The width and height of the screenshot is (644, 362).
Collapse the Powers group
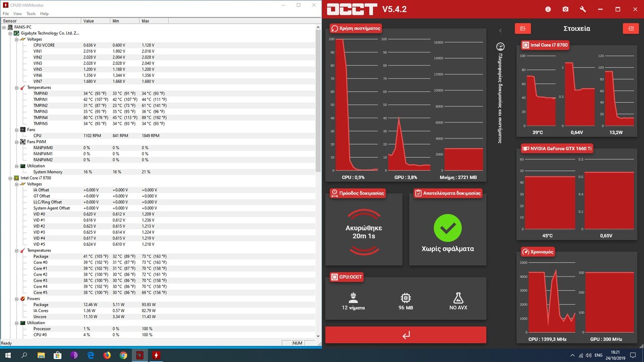16,299
